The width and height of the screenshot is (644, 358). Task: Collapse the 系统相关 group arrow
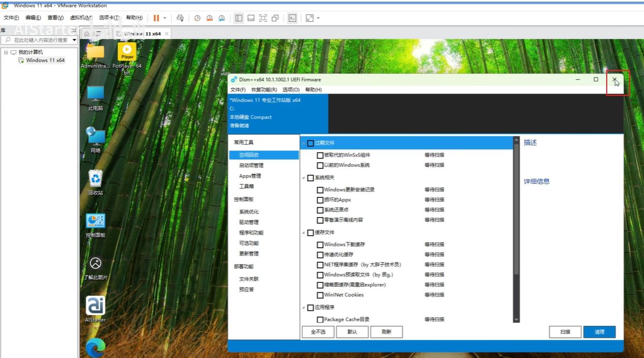(x=303, y=178)
